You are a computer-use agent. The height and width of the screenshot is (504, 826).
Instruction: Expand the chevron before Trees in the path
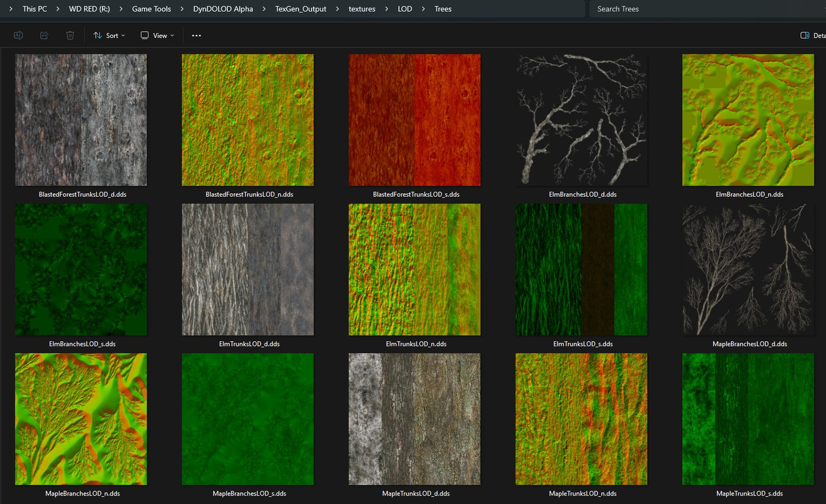[423, 9]
